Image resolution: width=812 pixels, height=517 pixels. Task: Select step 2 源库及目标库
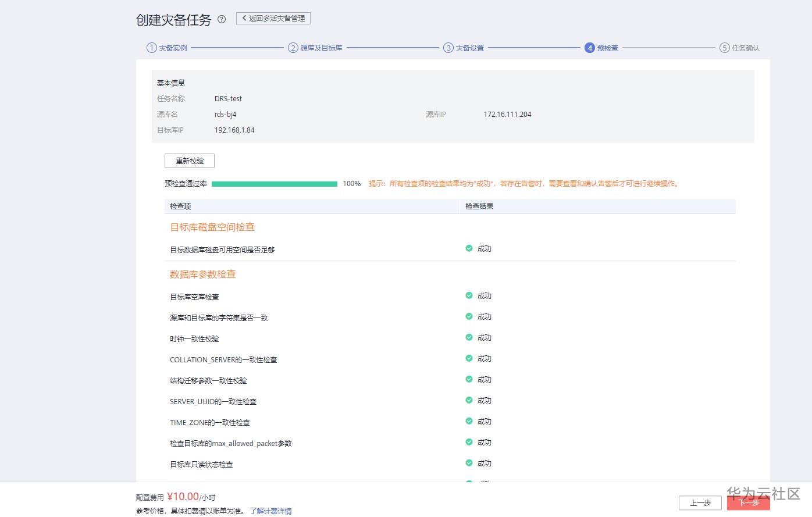coord(315,48)
